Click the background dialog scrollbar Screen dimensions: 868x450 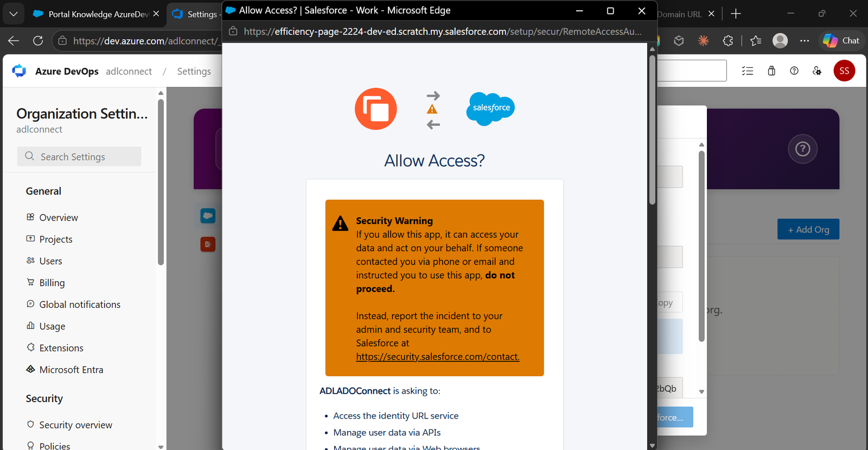(x=701, y=246)
